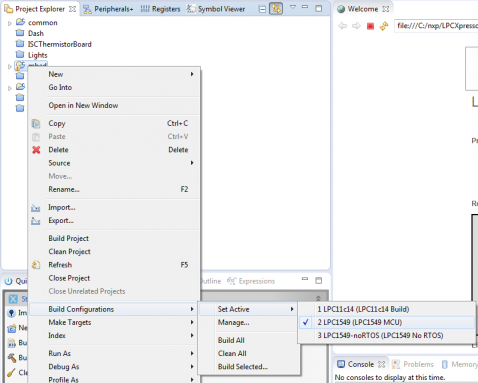Click the Welcome tab globe icon

[341, 9]
